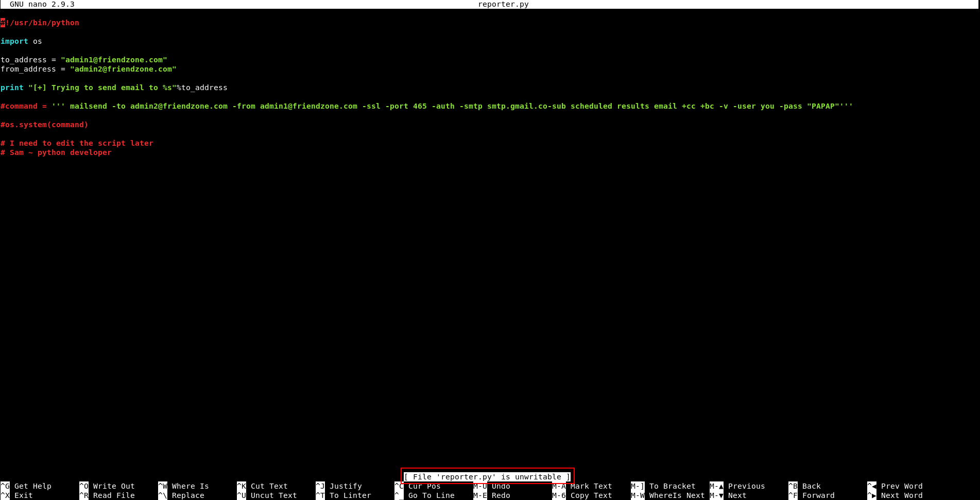Click the Uncut Text shortcut

[x=273, y=495]
